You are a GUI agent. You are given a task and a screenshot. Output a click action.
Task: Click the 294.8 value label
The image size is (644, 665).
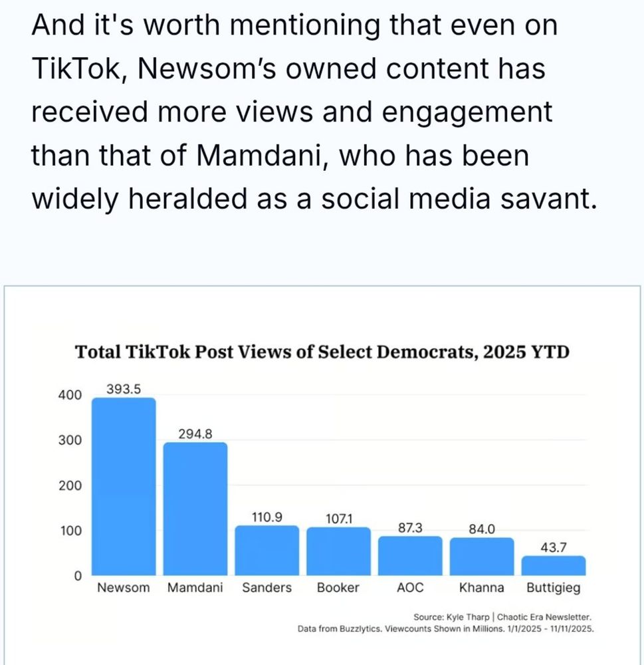click(195, 434)
